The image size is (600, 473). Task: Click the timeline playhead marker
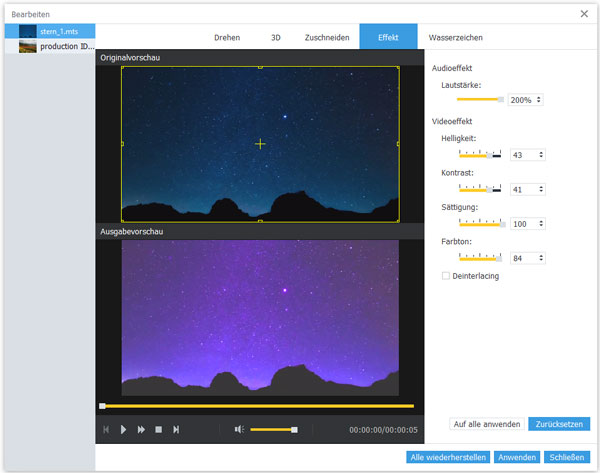pyautogui.click(x=102, y=406)
